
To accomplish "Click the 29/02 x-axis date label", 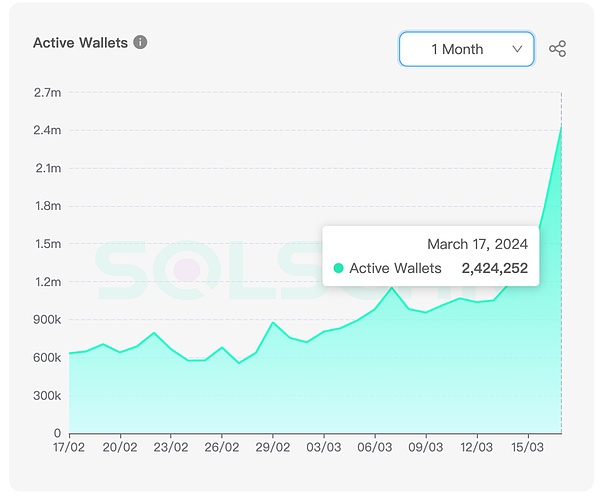I will click(273, 449).
